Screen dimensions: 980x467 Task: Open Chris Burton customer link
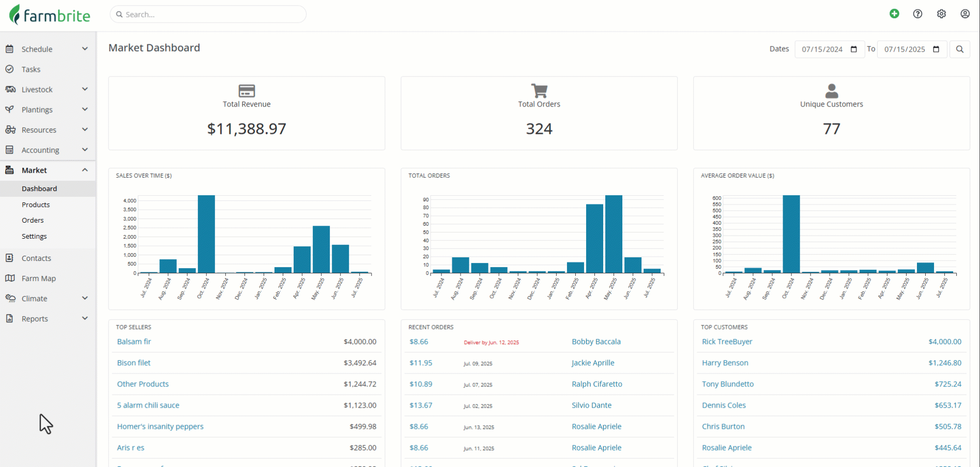[723, 426]
